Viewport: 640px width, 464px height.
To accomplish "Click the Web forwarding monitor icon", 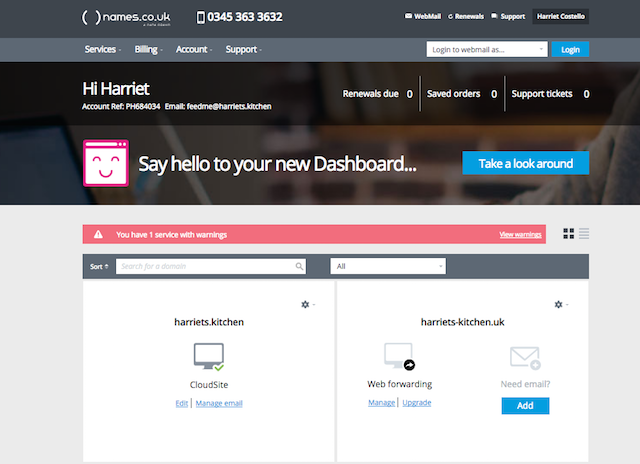I will click(399, 356).
